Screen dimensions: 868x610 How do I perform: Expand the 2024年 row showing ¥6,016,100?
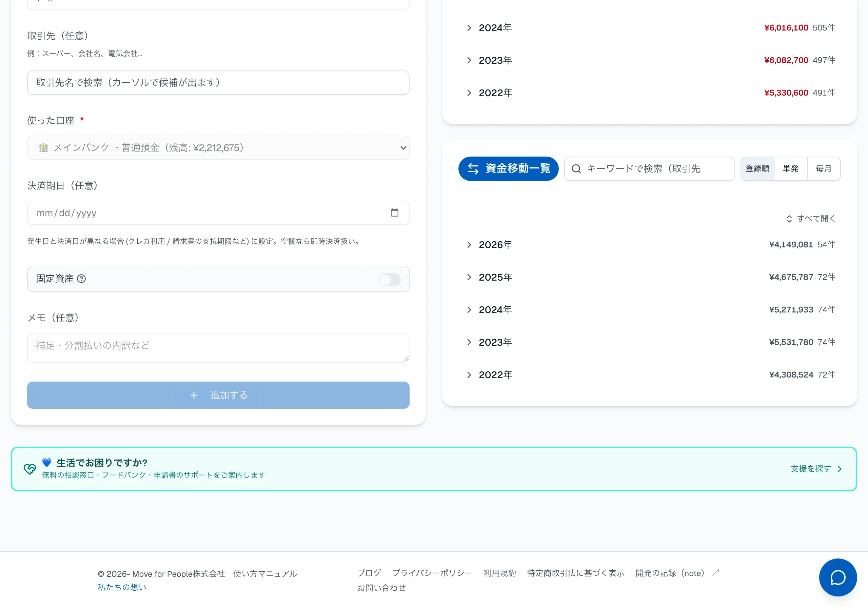[650, 28]
